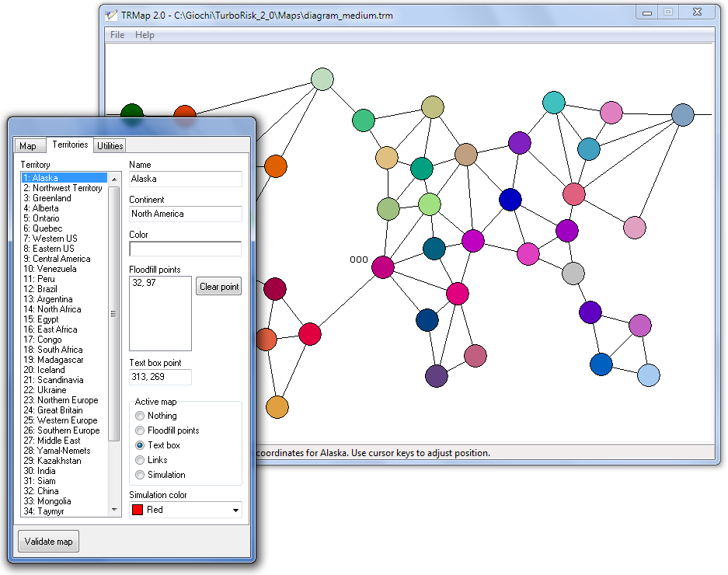Select the Nothing radio option
728x575 pixels.
point(156,416)
